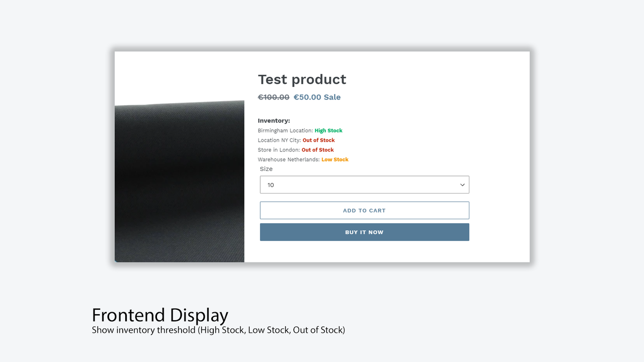The height and width of the screenshot is (362, 644).
Task: Select the Warehouse Netherlands label
Action: tap(288, 159)
